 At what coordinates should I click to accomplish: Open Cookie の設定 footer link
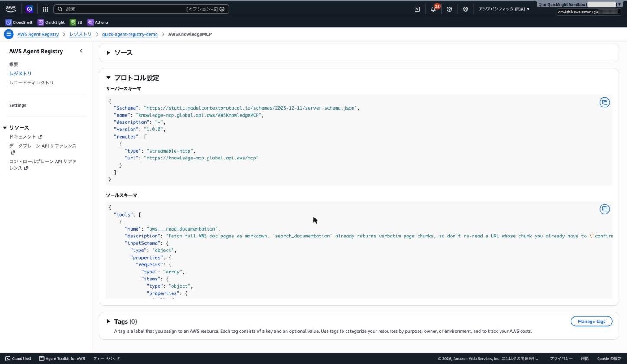point(609,358)
